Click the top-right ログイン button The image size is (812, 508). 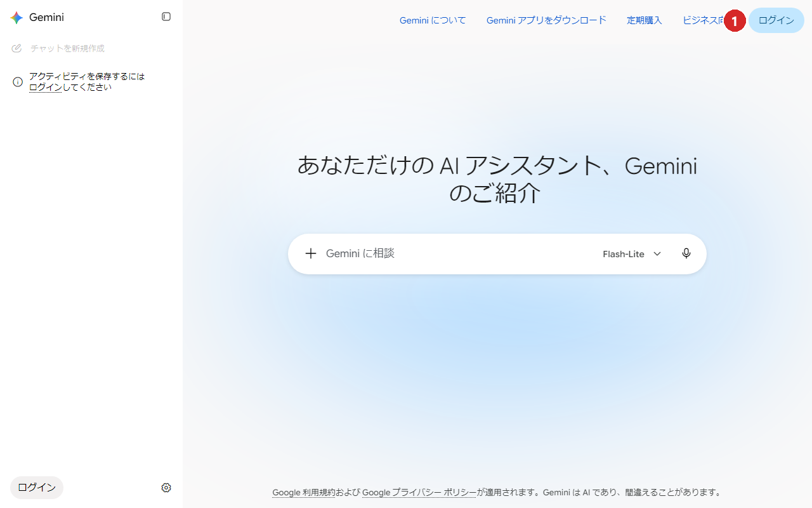(x=776, y=20)
